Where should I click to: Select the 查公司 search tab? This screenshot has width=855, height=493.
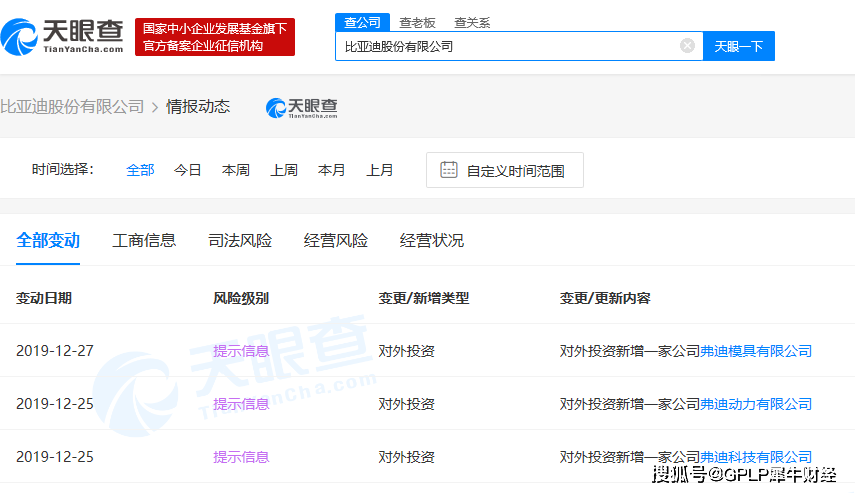point(362,22)
